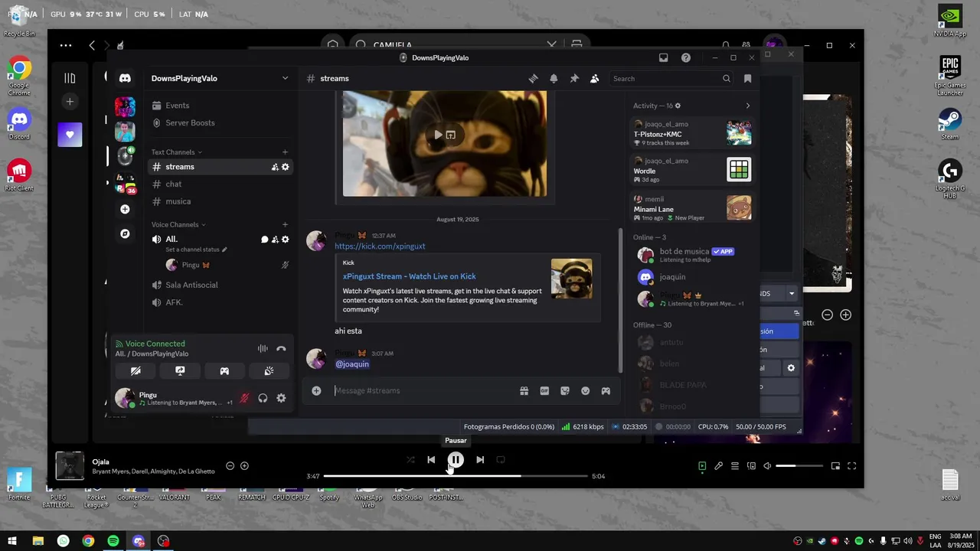Toggle deafen headphones icon
Viewport: 980px width, 551px height.
[263, 398]
